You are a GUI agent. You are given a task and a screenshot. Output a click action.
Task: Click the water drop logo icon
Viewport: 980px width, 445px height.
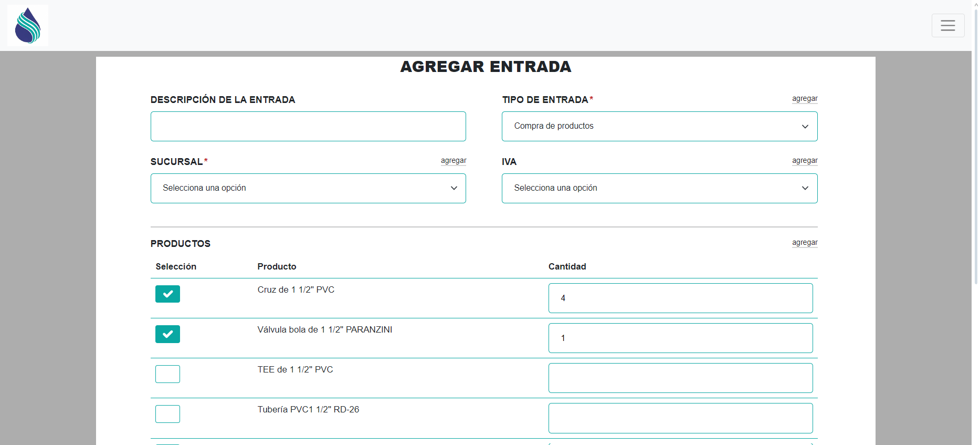point(28,25)
